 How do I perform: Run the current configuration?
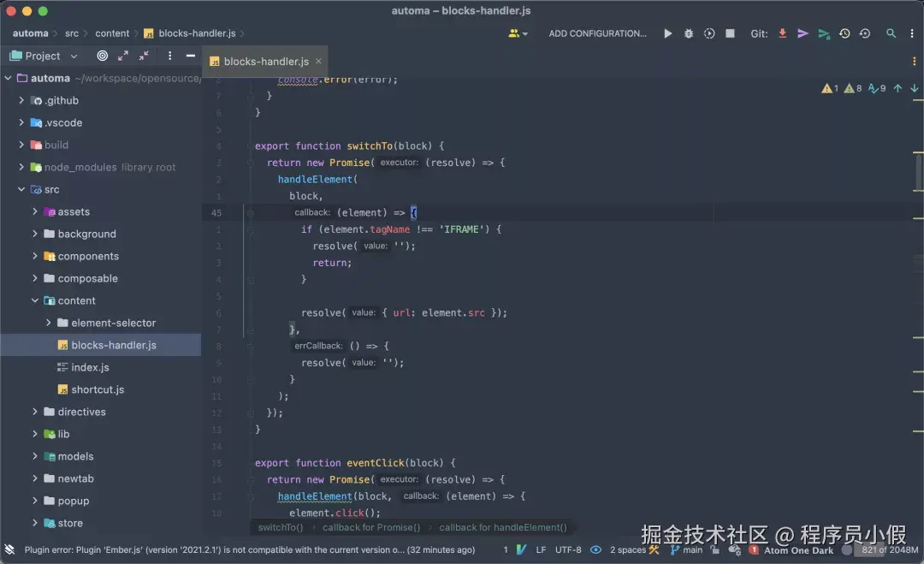[667, 34]
